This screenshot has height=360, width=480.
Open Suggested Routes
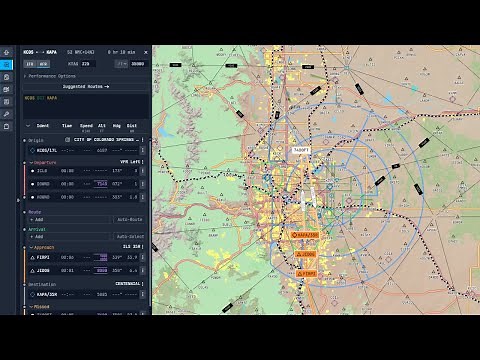tap(86, 87)
